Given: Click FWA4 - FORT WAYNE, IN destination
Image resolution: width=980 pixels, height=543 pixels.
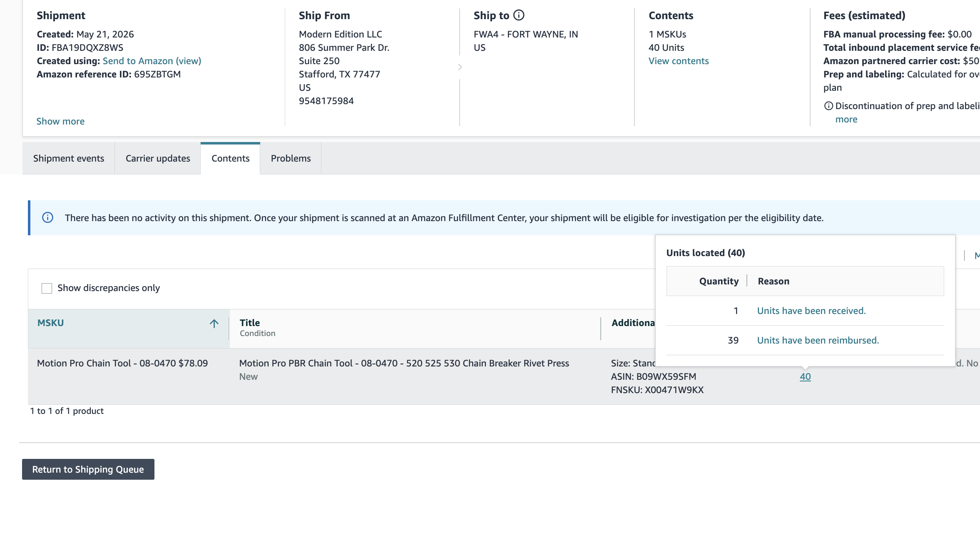Looking at the screenshot, I should (x=526, y=34).
